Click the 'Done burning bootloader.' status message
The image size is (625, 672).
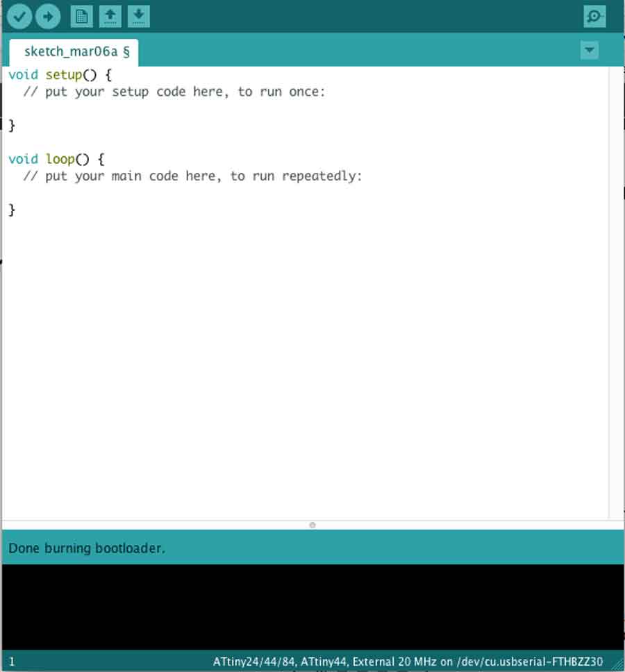(87, 548)
